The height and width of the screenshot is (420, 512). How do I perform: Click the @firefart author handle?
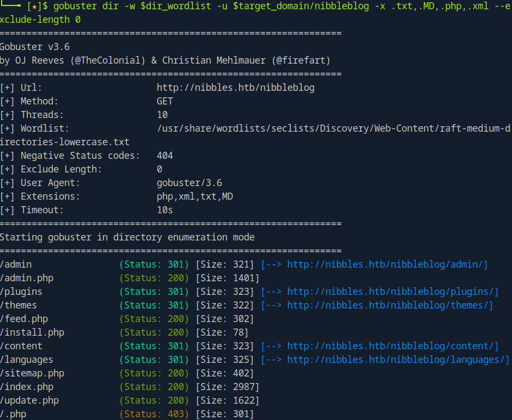pyautogui.click(x=301, y=60)
